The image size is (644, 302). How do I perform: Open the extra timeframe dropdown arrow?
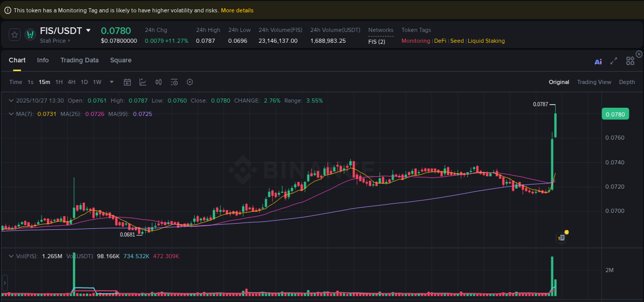click(111, 82)
